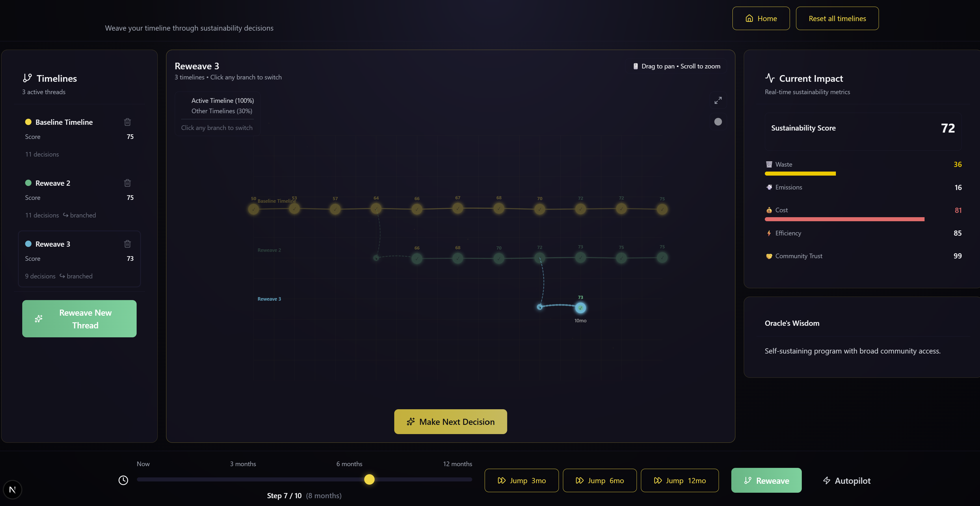Delete the Baseline Timeline with trash icon
This screenshot has width=980, height=506.
(x=127, y=122)
